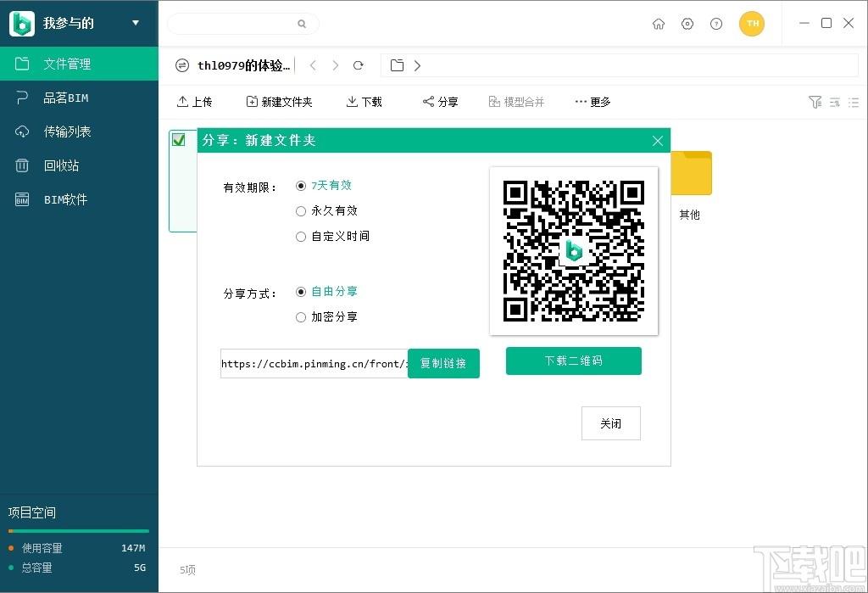The image size is (868, 593).
Task: Select 自由分享 share mode
Action: [326, 292]
